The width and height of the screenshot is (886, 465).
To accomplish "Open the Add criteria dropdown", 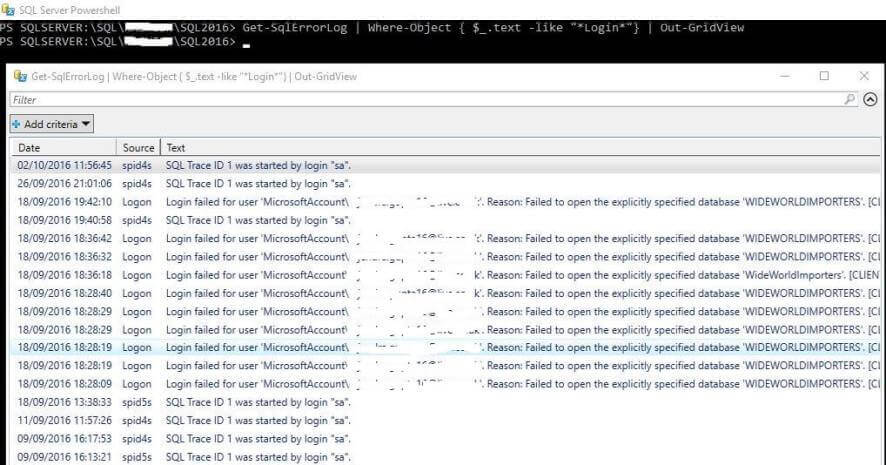I will [x=51, y=124].
